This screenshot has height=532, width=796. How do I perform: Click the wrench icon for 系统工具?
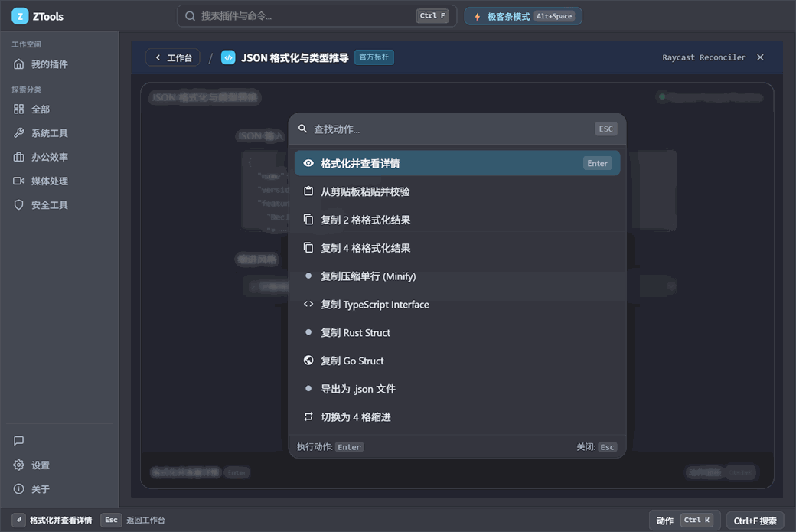pyautogui.click(x=19, y=133)
